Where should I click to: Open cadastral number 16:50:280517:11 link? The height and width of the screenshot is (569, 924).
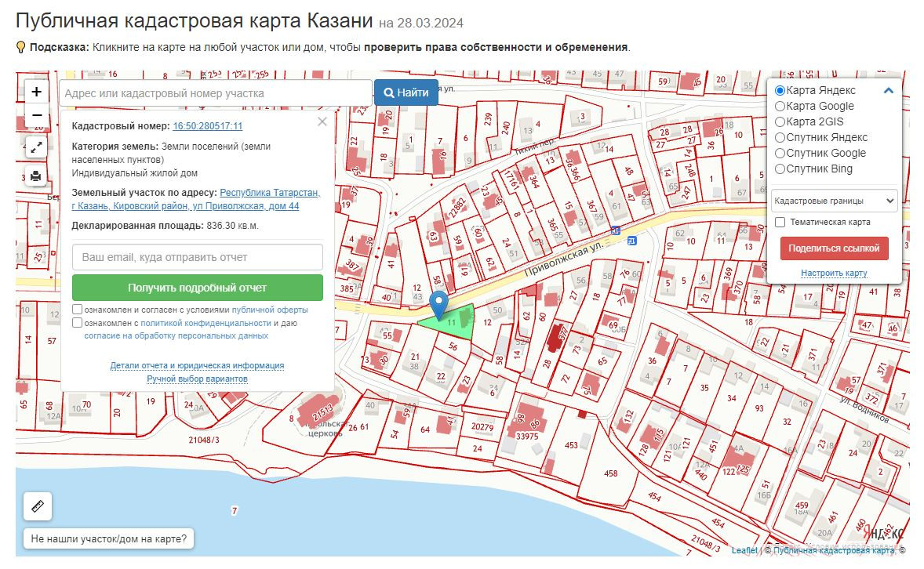207,126
